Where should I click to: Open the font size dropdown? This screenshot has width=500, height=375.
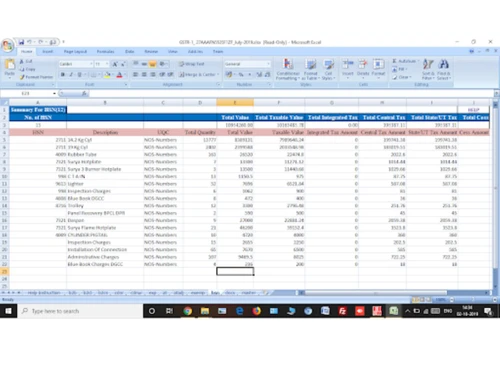click(x=107, y=64)
